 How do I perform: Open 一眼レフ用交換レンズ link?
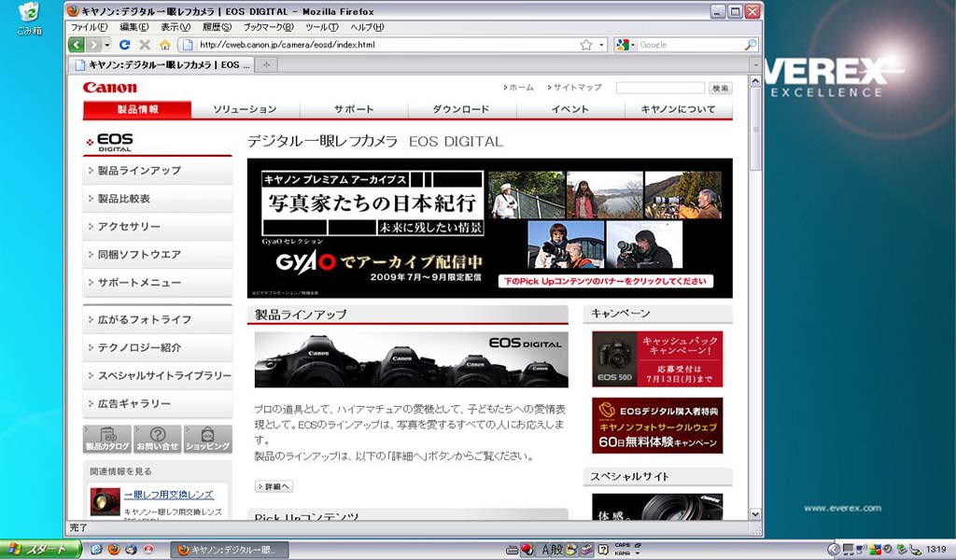(x=169, y=495)
